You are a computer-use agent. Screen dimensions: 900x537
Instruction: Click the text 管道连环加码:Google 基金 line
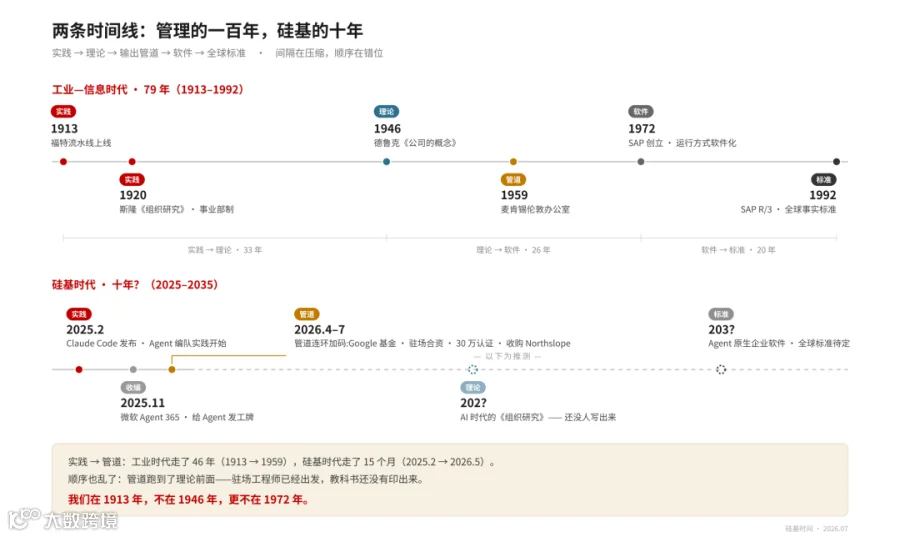click(432, 344)
